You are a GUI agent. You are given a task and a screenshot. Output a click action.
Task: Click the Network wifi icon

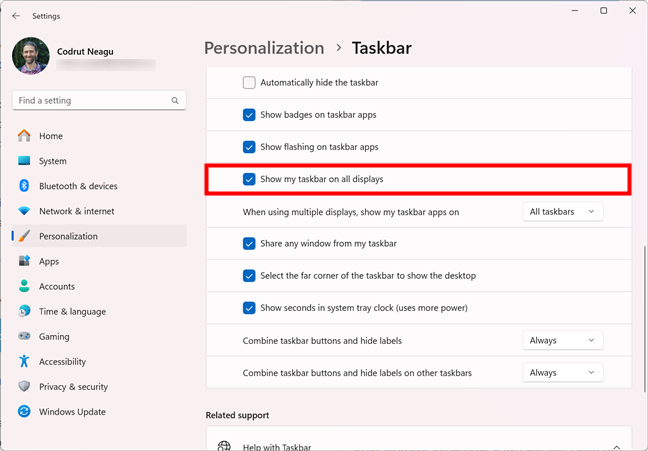tap(24, 211)
